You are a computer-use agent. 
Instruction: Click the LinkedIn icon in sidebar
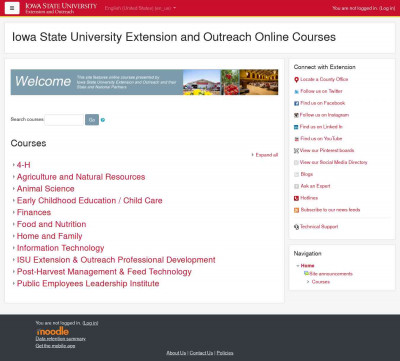(296, 127)
